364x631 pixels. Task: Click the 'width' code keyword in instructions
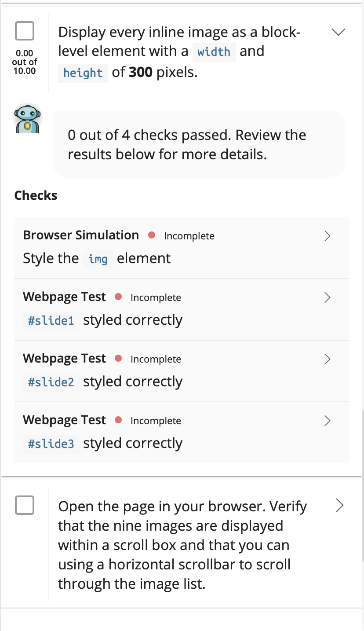[x=214, y=52]
